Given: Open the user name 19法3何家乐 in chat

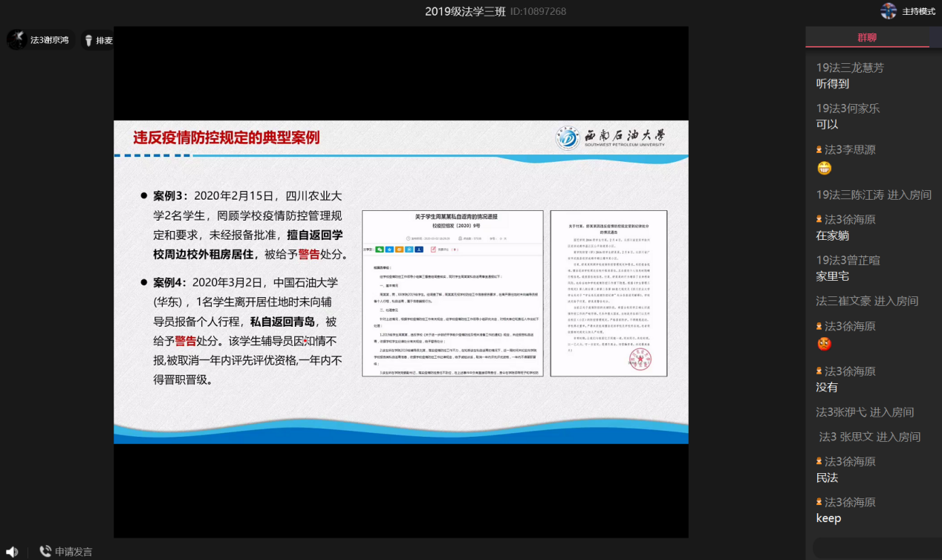Looking at the screenshot, I should click(848, 108).
